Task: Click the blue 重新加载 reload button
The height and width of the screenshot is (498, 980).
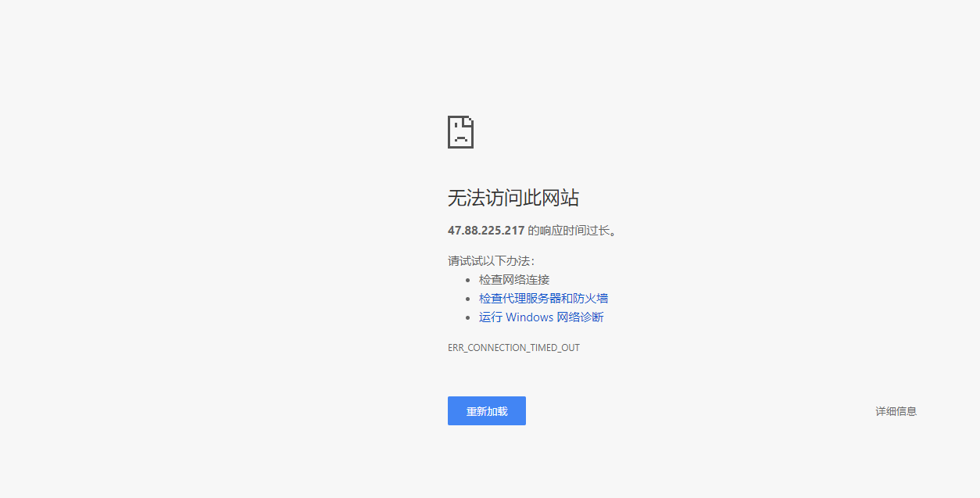Action: tap(487, 411)
